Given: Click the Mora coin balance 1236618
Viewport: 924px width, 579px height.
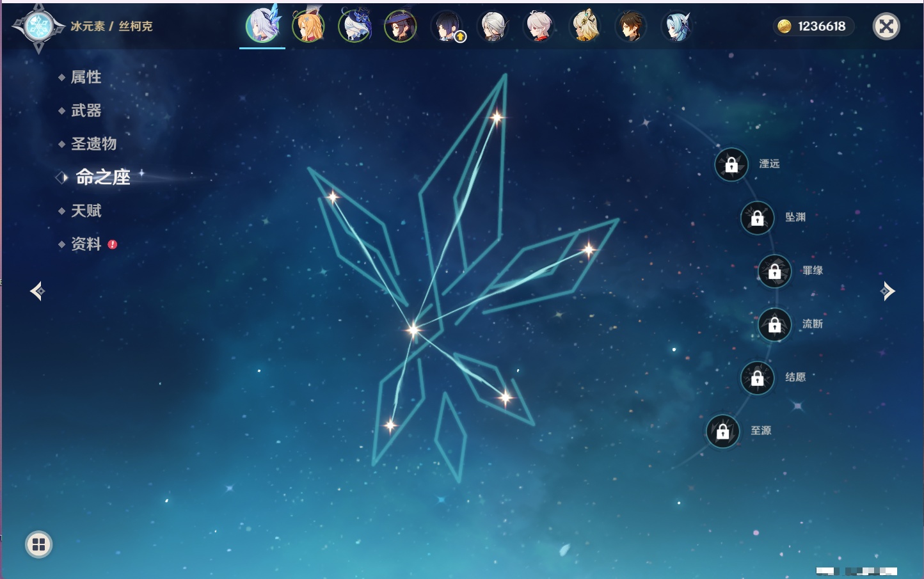Looking at the screenshot, I should pos(813,26).
